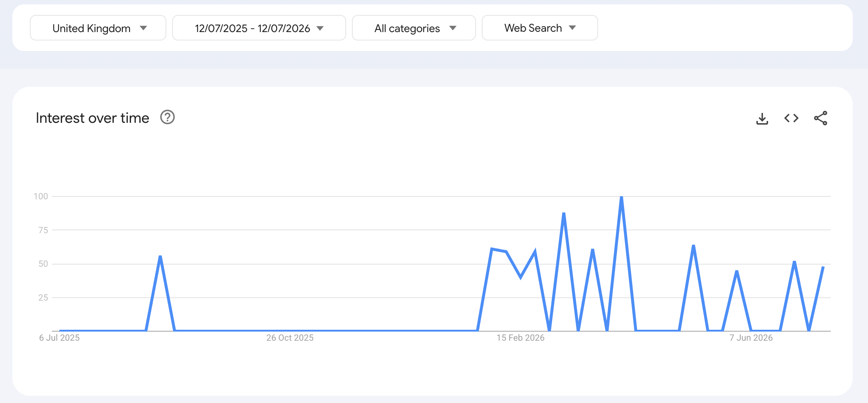Image resolution: width=868 pixels, height=403 pixels.
Task: Click the 15 Feb 2026 axis label
Action: (x=520, y=338)
